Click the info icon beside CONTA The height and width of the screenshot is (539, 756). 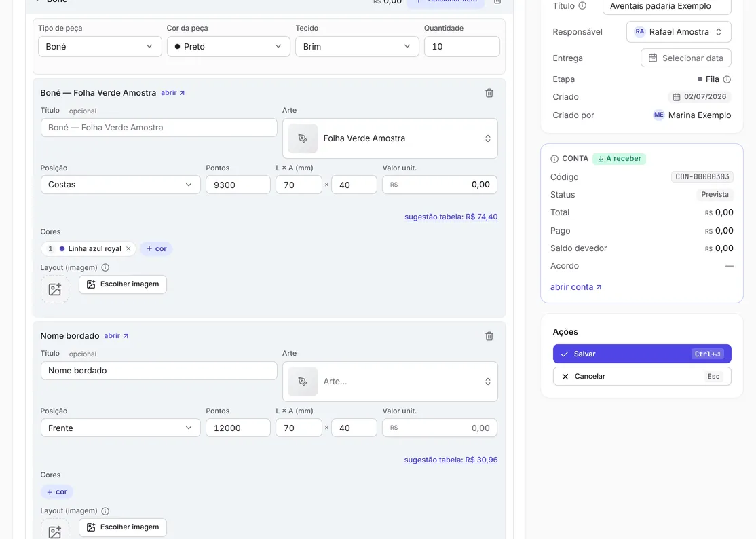(554, 159)
